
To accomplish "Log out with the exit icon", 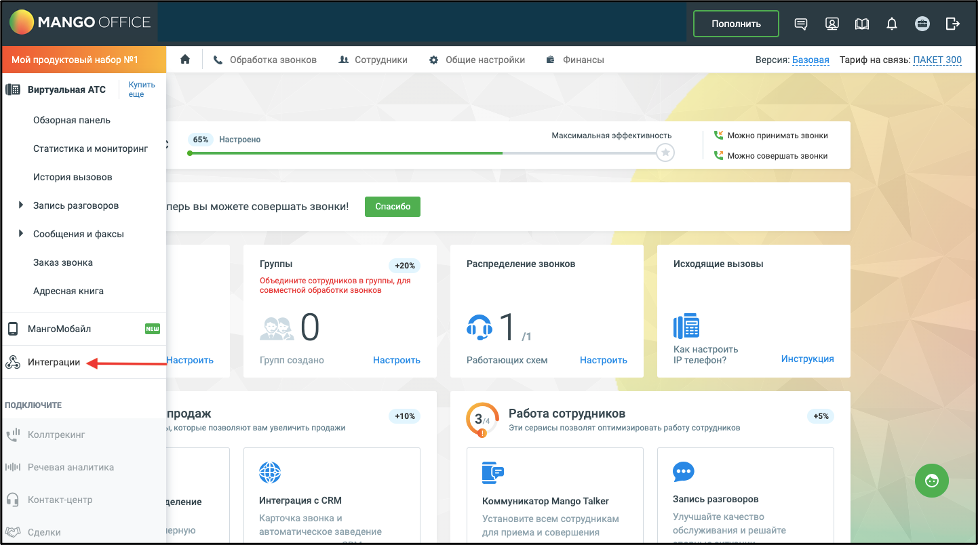I will pos(952,24).
